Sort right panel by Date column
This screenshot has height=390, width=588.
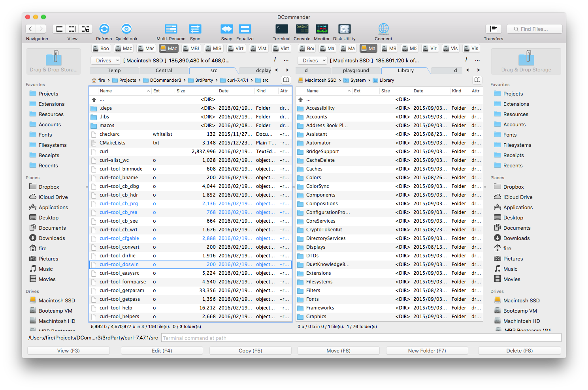[x=431, y=91]
